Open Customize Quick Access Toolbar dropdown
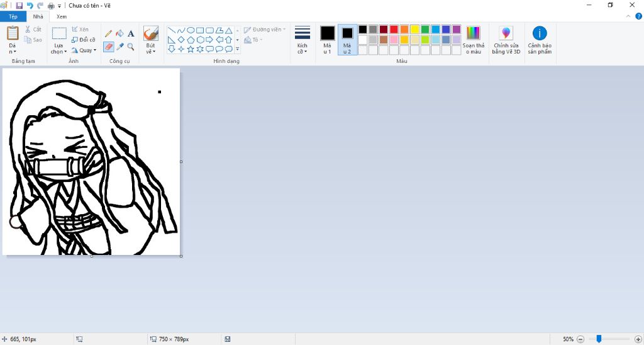This screenshot has width=644, height=345. click(60, 6)
